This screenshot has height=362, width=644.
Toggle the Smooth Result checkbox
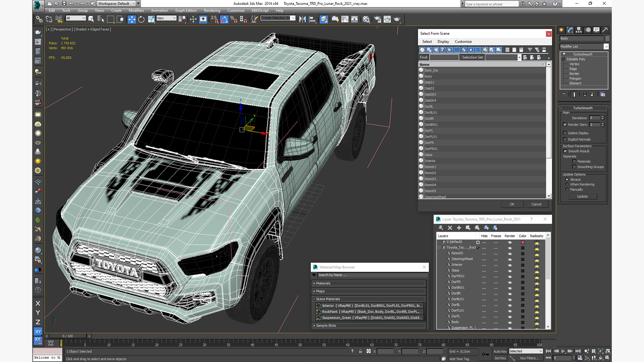coord(565,151)
